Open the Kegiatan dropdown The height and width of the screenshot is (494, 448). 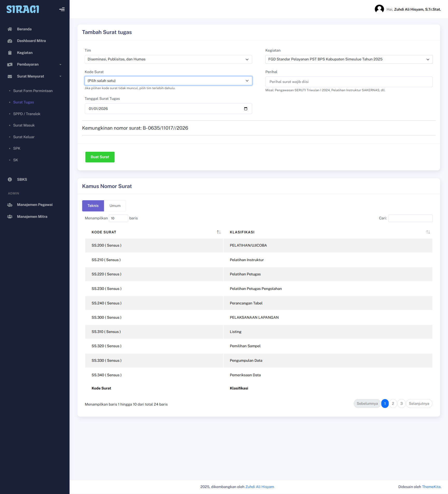pos(349,59)
